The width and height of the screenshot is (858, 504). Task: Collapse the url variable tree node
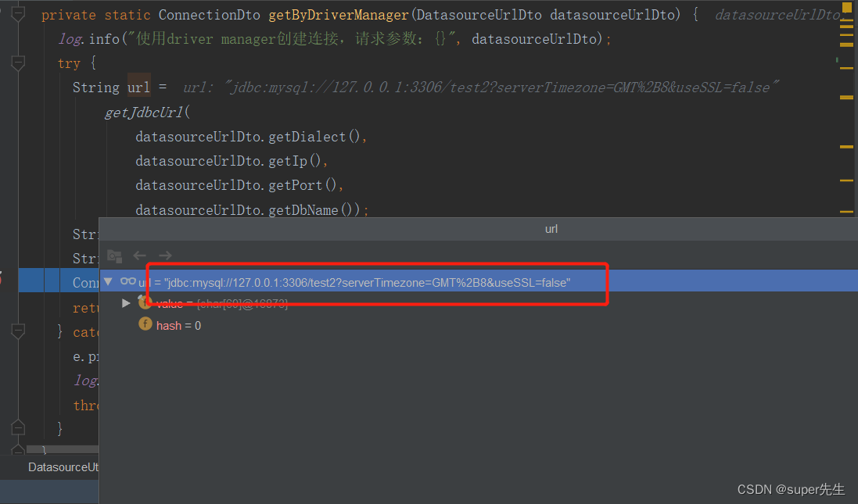click(109, 281)
